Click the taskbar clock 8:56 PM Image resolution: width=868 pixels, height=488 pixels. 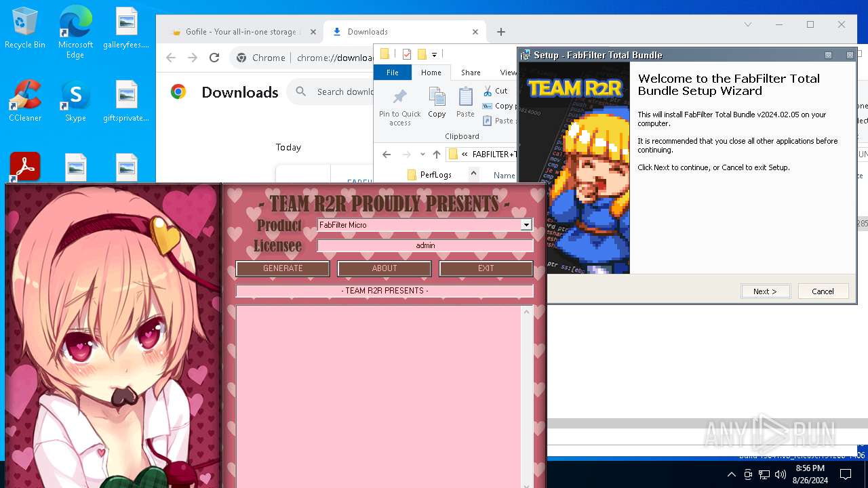click(x=810, y=468)
